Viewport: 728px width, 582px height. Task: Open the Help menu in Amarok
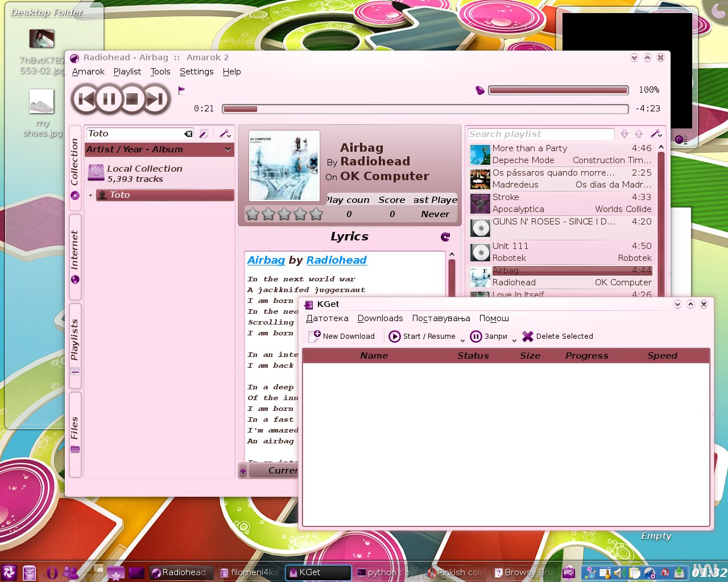point(231,72)
